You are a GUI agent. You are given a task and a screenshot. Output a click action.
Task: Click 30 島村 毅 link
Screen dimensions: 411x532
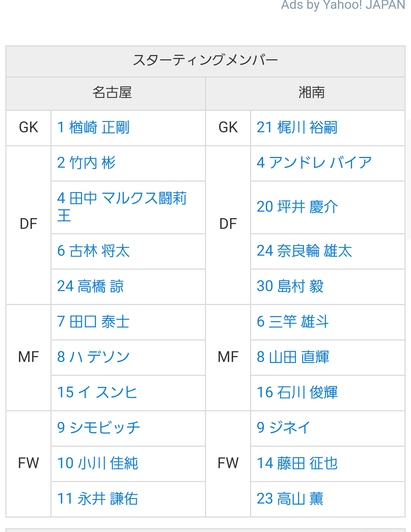pos(290,286)
